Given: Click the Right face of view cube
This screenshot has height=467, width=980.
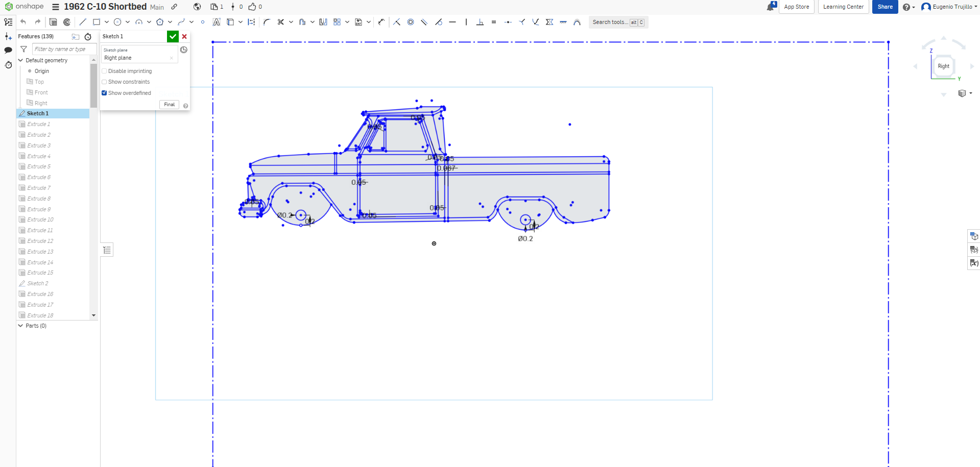Looking at the screenshot, I should (x=943, y=66).
